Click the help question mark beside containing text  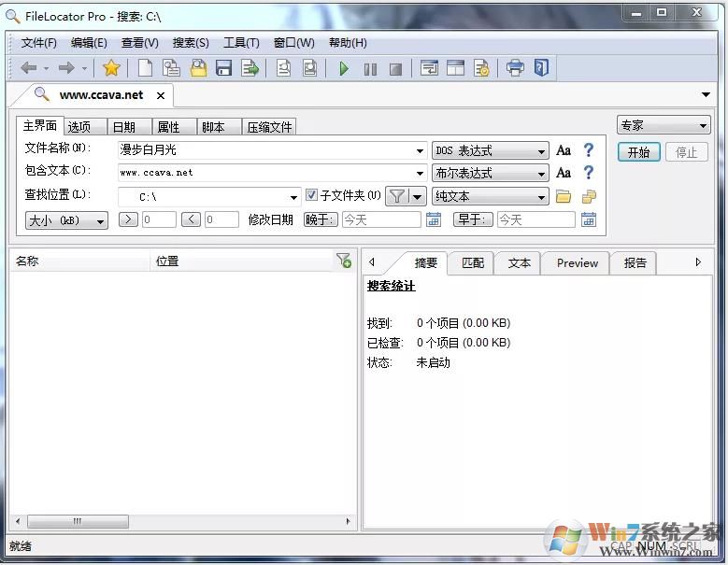pos(588,173)
